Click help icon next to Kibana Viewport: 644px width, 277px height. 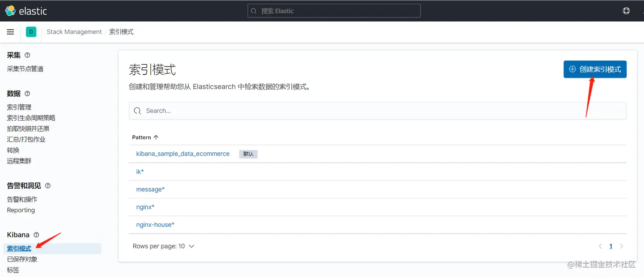point(36,235)
